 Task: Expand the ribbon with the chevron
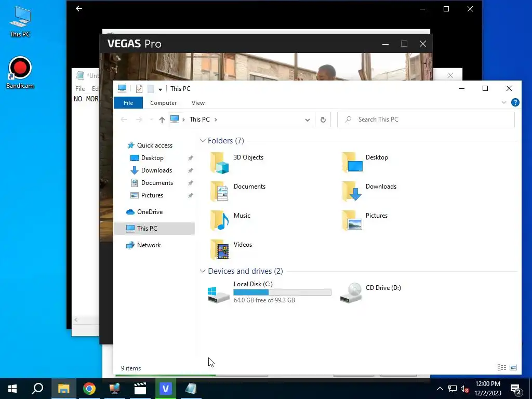coord(504,102)
